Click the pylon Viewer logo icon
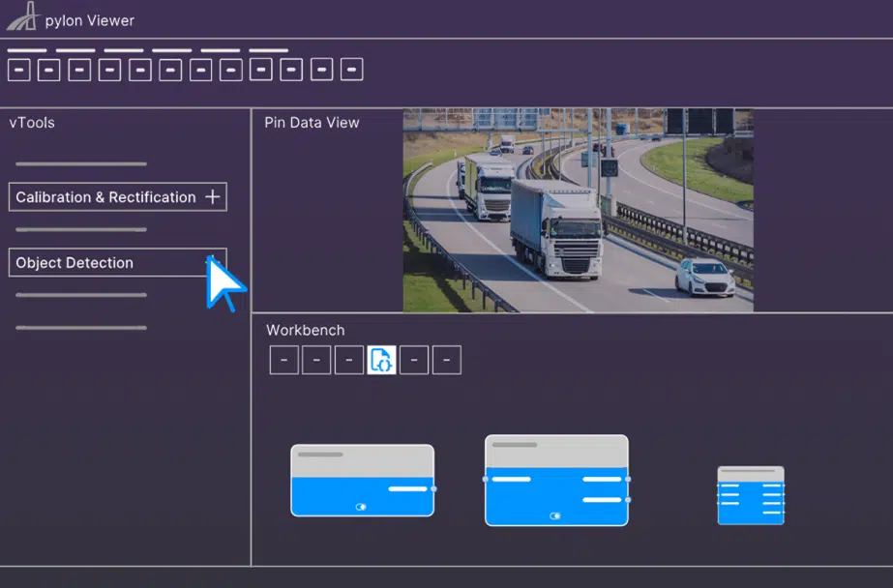Viewport: 893px width, 588px height. click(23, 16)
